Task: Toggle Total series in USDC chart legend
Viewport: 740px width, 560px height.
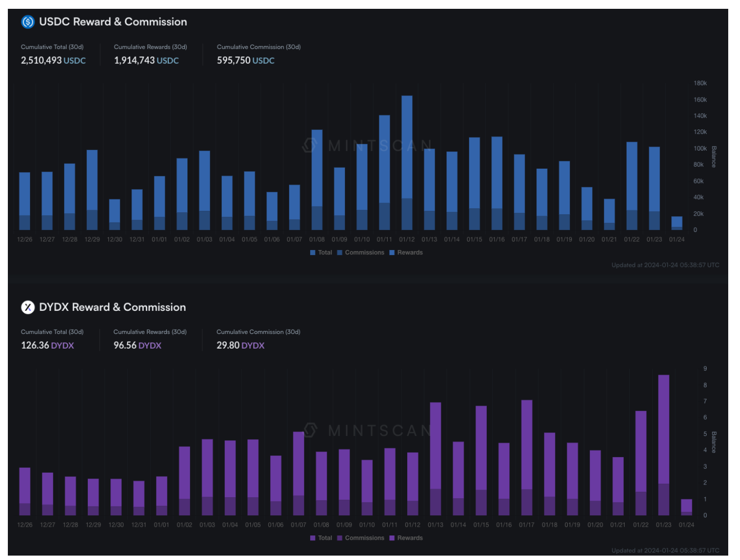Action: point(321,253)
